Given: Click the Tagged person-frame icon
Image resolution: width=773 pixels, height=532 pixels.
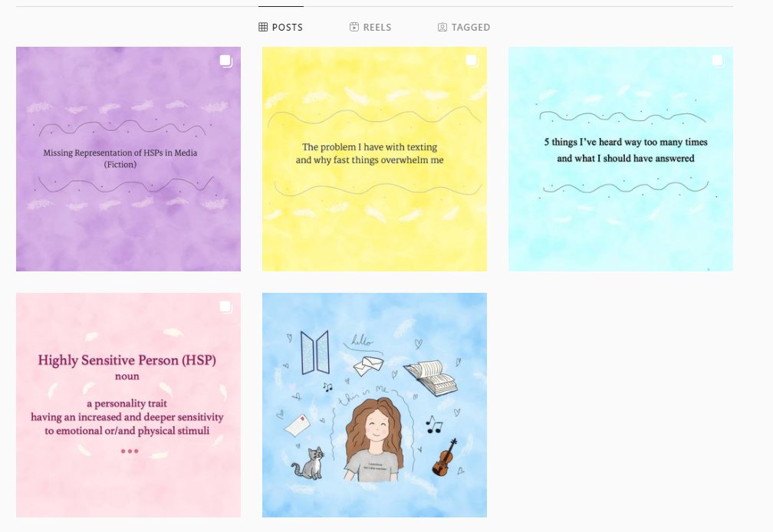Looking at the screenshot, I should 442,27.
